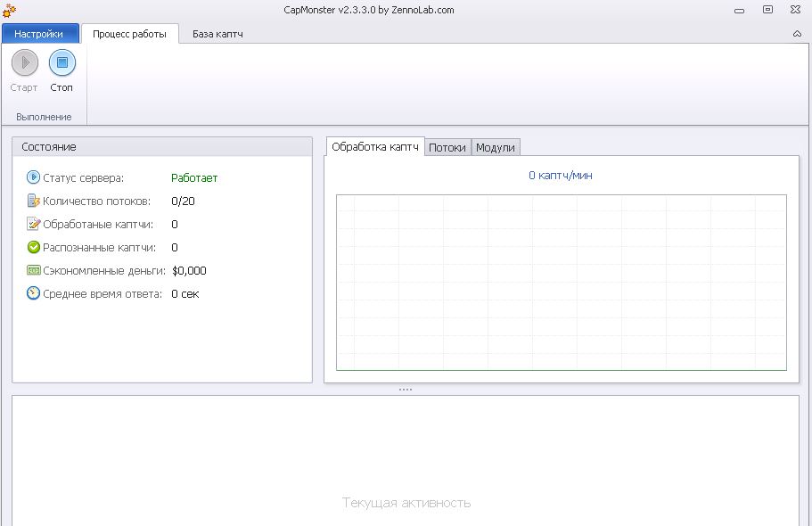Click the Количество потоков icon

coord(33,201)
